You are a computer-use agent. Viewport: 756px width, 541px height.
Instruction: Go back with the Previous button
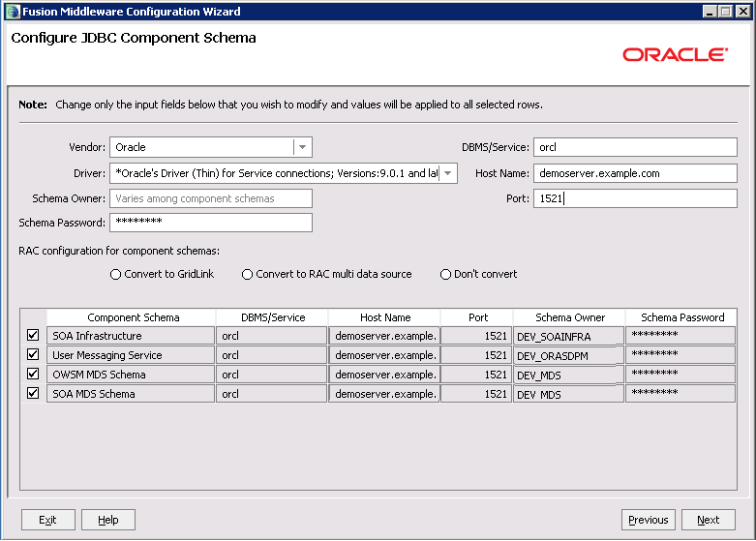[x=648, y=520]
